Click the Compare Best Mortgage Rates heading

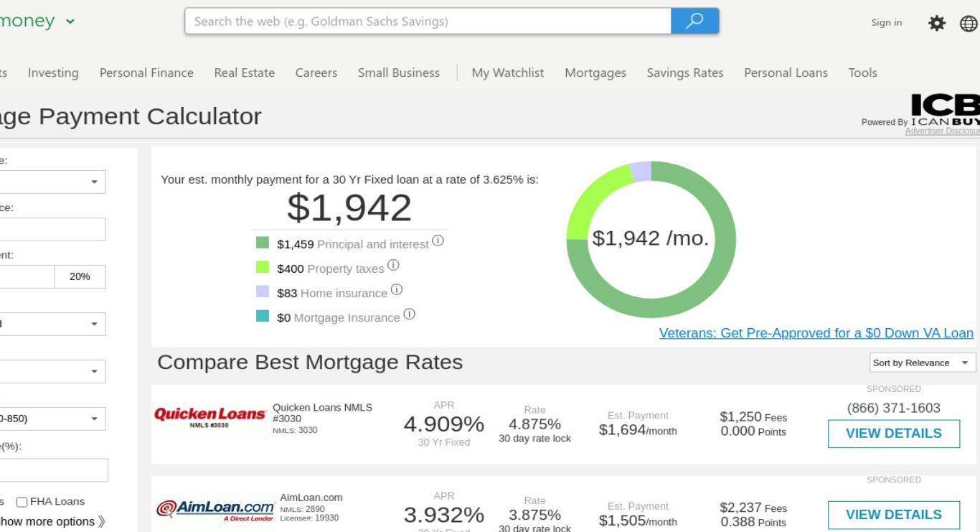[x=310, y=363]
